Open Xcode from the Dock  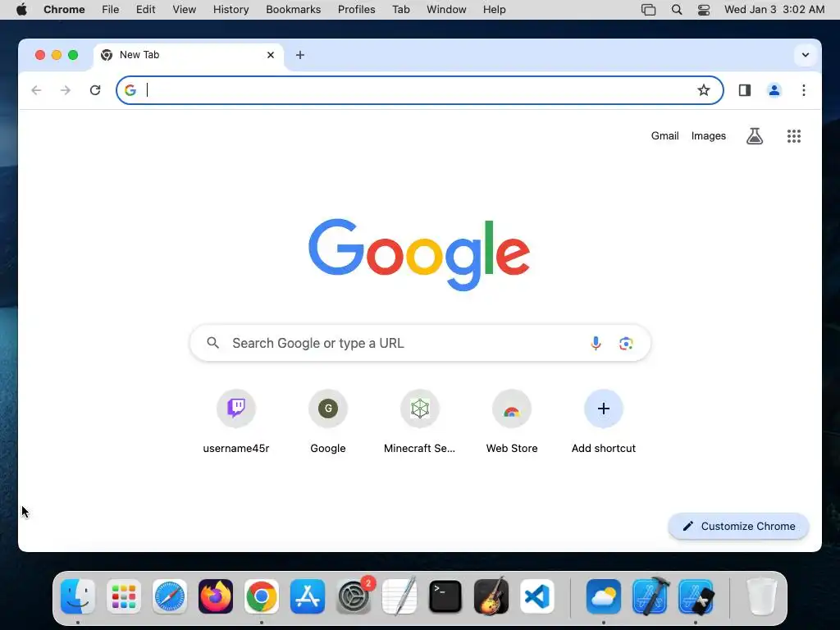(x=650, y=596)
